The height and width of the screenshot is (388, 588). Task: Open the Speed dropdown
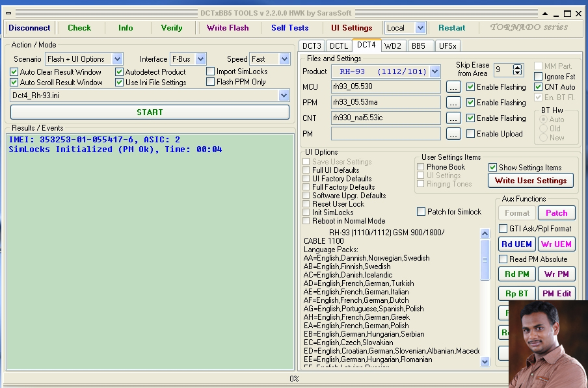[x=285, y=58]
